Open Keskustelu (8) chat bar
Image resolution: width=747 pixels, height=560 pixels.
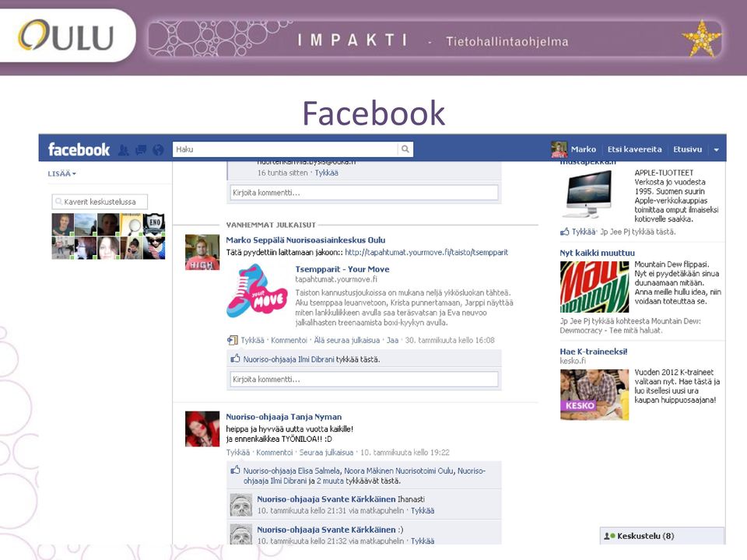click(662, 536)
